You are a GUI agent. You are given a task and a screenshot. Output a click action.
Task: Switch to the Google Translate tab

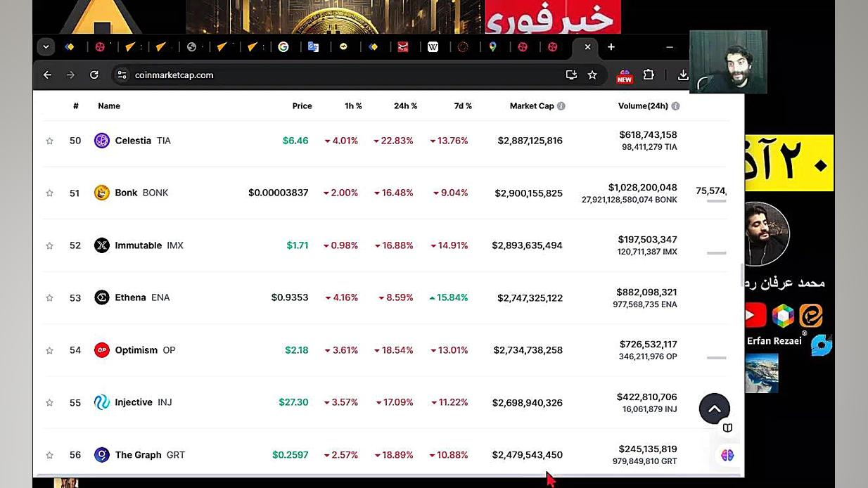(313, 47)
